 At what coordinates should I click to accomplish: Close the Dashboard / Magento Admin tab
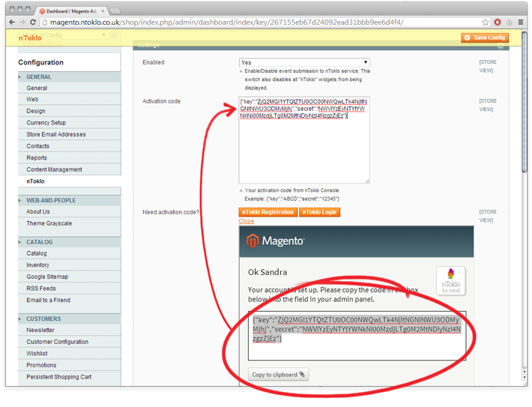click(103, 11)
